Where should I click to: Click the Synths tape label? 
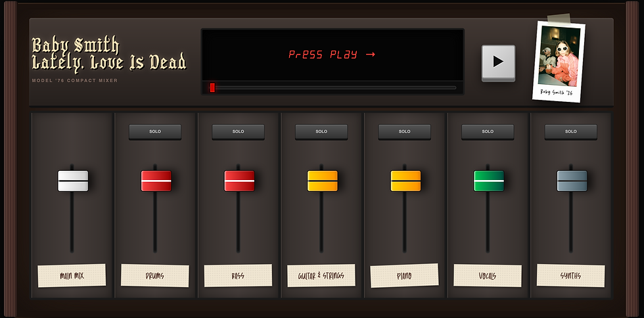tap(571, 276)
